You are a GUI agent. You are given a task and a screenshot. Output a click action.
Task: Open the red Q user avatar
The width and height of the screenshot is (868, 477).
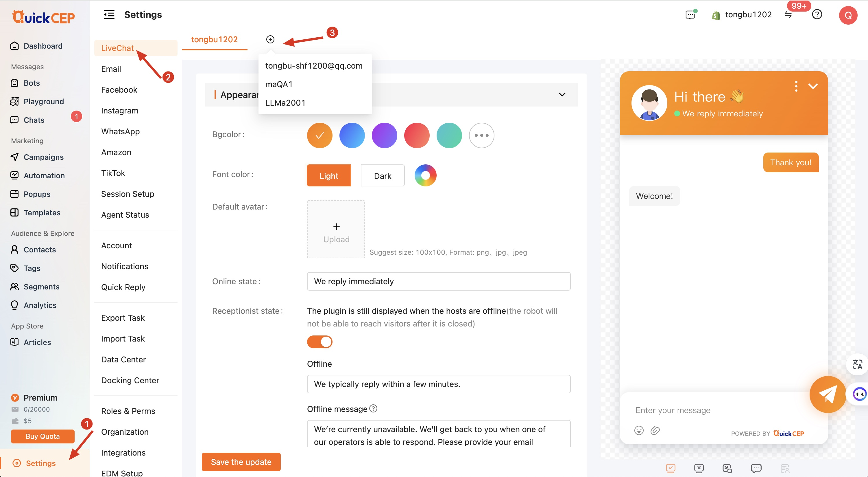(x=848, y=15)
